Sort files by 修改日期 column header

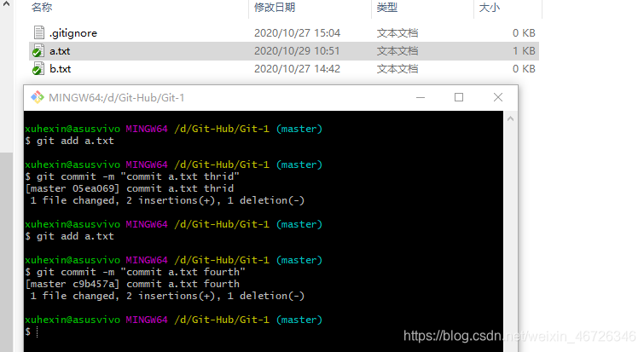coord(275,8)
